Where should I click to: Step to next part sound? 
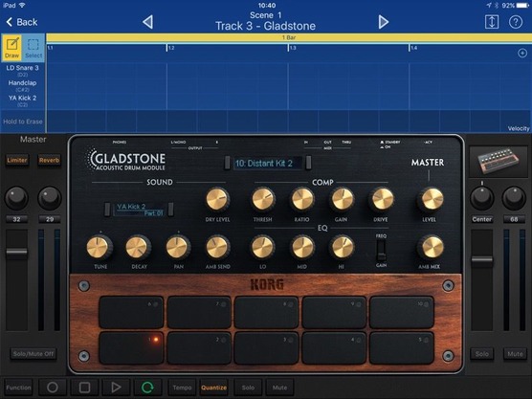point(171,210)
